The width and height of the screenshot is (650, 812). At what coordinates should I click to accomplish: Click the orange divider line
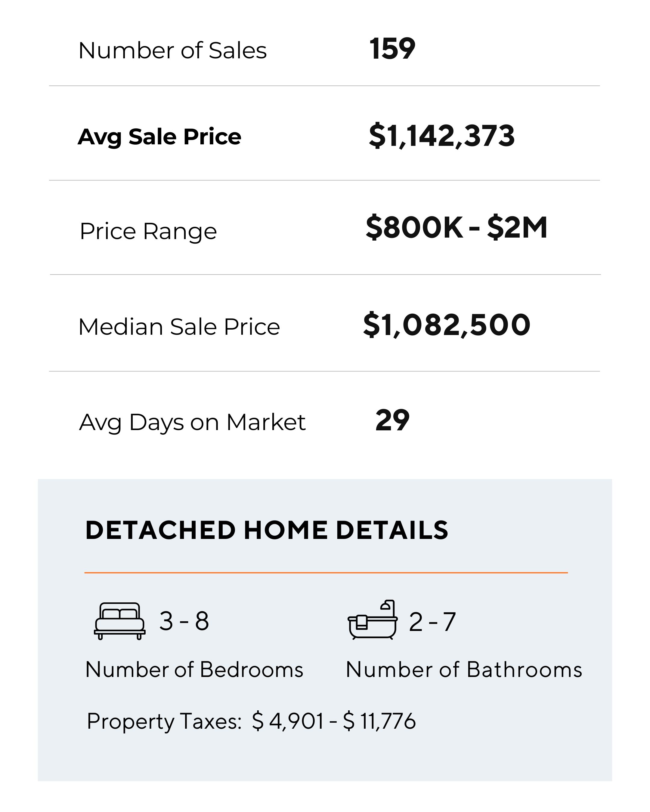(x=326, y=573)
